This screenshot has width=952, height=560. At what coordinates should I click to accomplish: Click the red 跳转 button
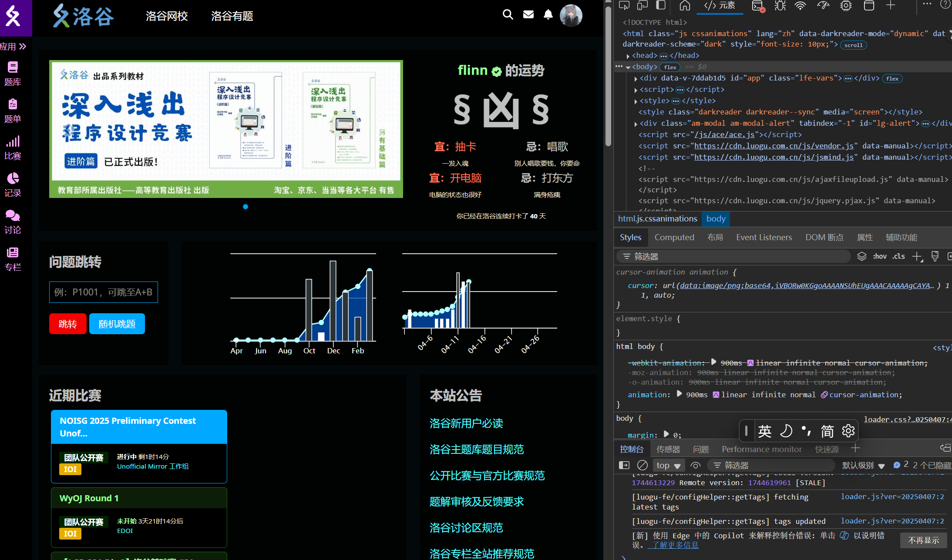pyautogui.click(x=68, y=324)
